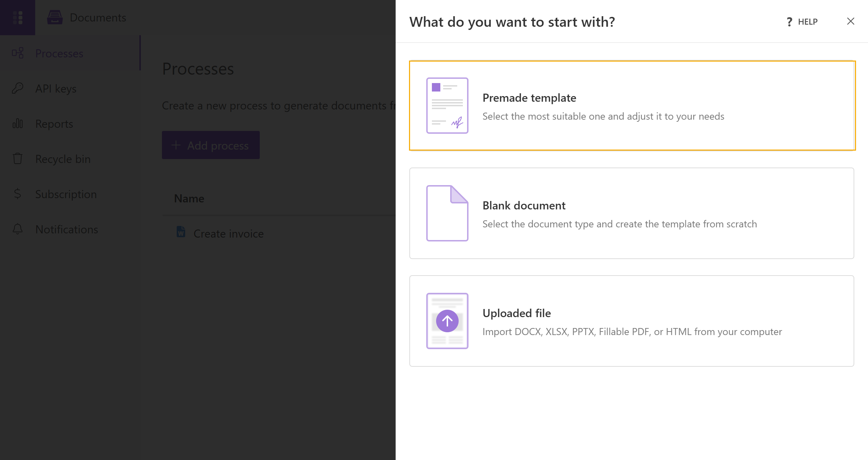Click the Documents drawer icon
The image size is (868, 460).
[55, 18]
